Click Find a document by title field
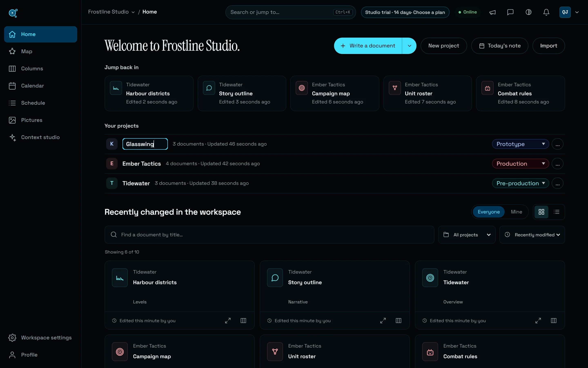 pos(269,235)
